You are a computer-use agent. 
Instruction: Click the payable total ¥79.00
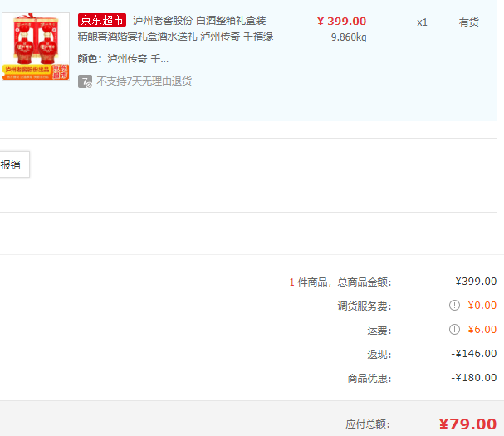coord(467,424)
